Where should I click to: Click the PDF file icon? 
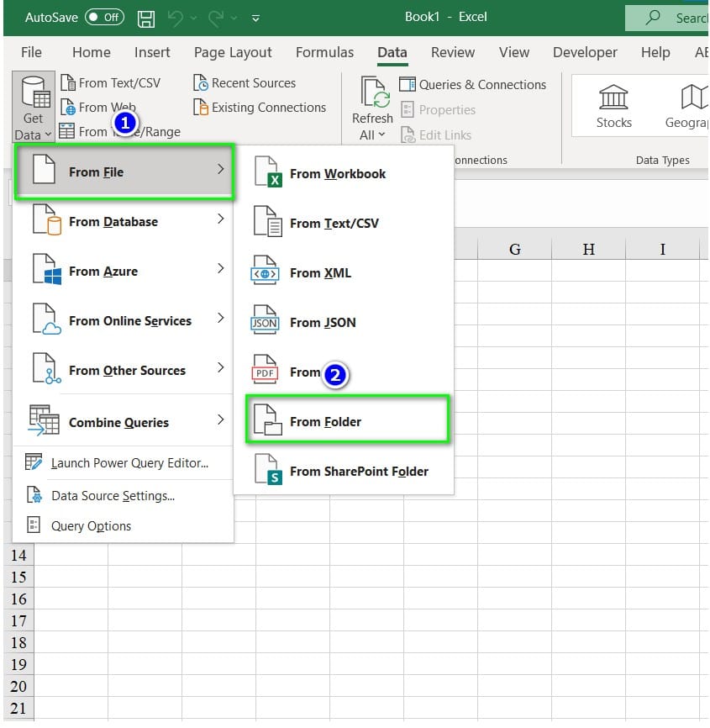265,370
